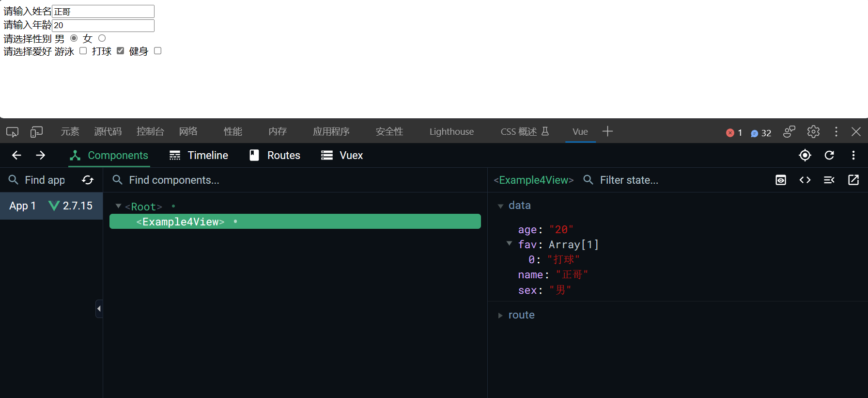Switch to the Timeline tab
The height and width of the screenshot is (398, 868).
199,156
